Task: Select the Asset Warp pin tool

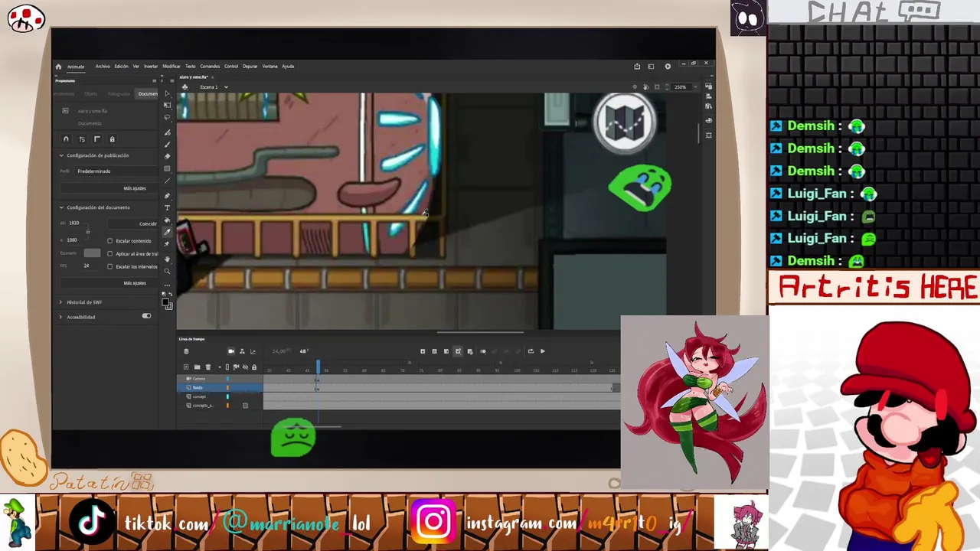Action: pyautogui.click(x=168, y=244)
